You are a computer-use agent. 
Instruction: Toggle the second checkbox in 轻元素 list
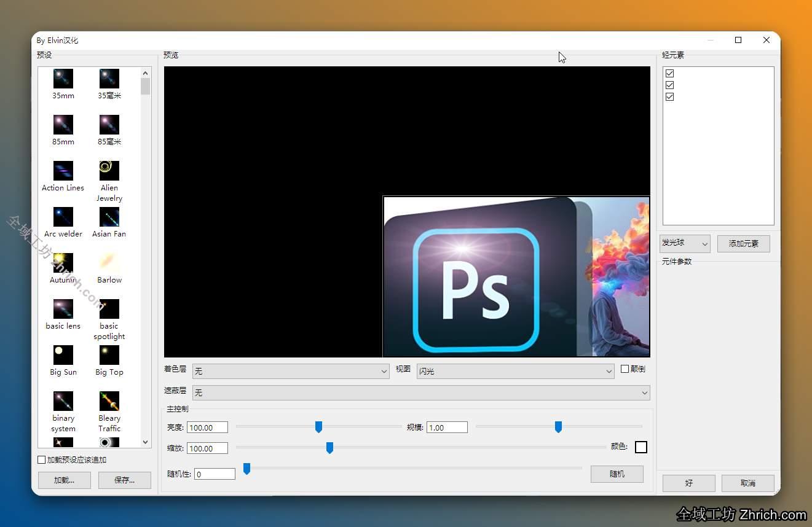(670, 85)
